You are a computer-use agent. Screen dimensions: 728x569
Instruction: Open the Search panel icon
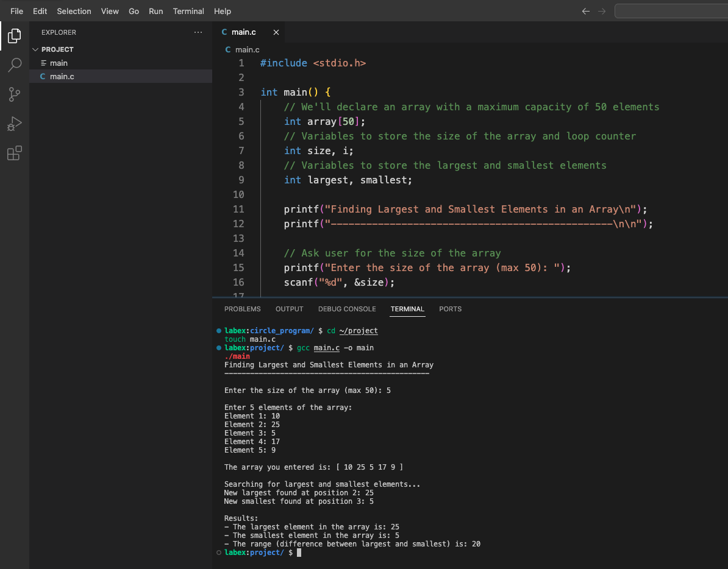coord(14,65)
